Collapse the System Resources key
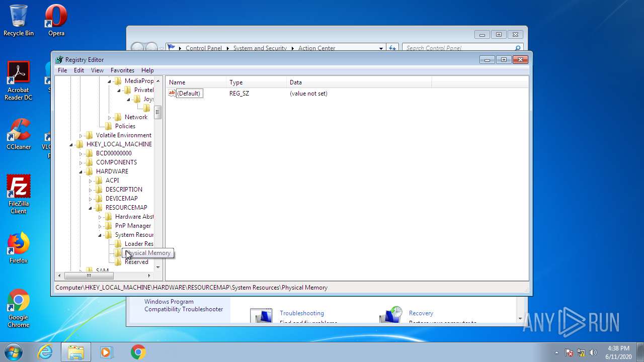Image resolution: width=644 pixels, height=362 pixels. coord(100,235)
